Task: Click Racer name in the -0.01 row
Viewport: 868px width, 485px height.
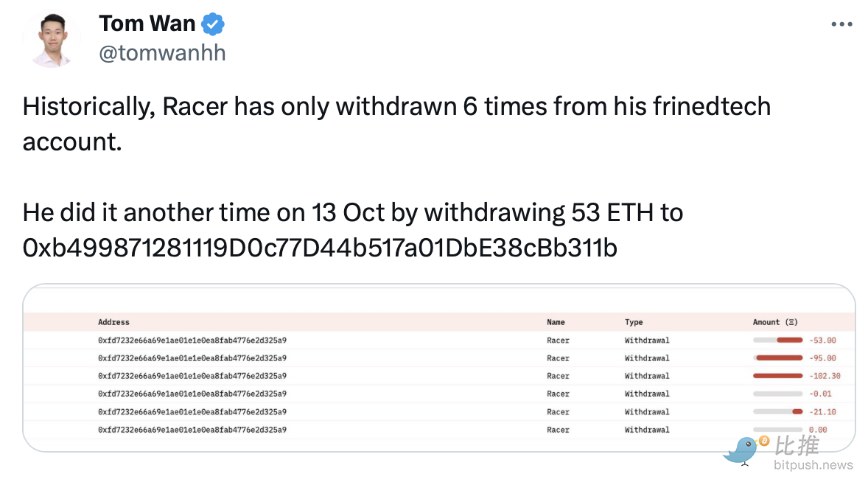Action: tap(558, 394)
